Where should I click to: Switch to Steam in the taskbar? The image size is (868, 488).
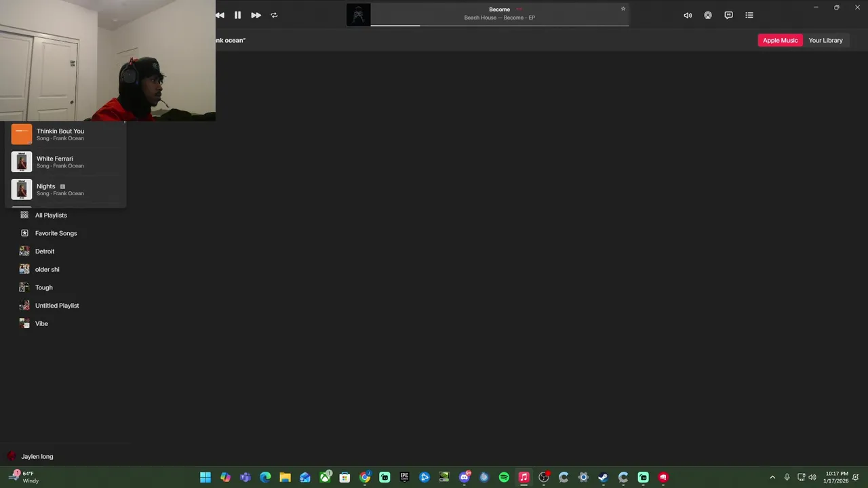click(603, 477)
